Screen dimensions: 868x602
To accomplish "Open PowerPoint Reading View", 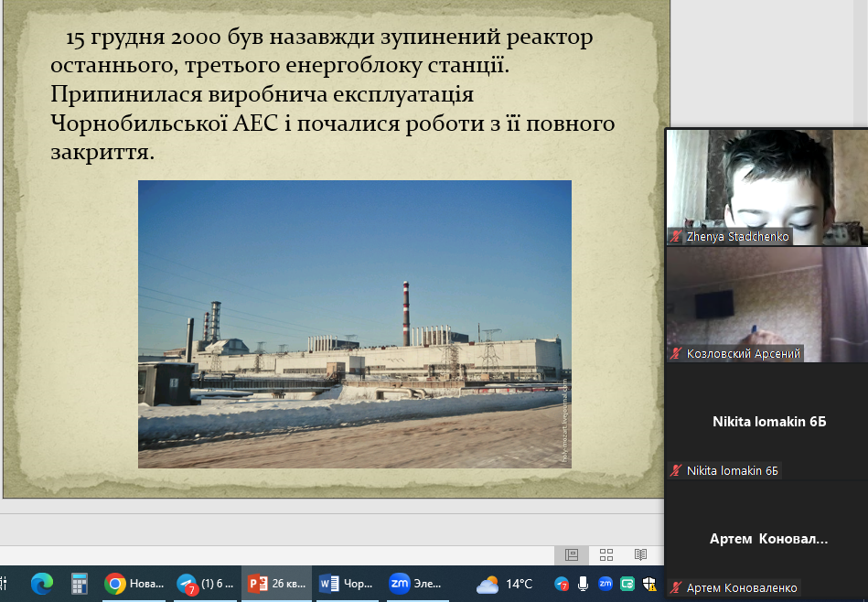I will coord(640,554).
